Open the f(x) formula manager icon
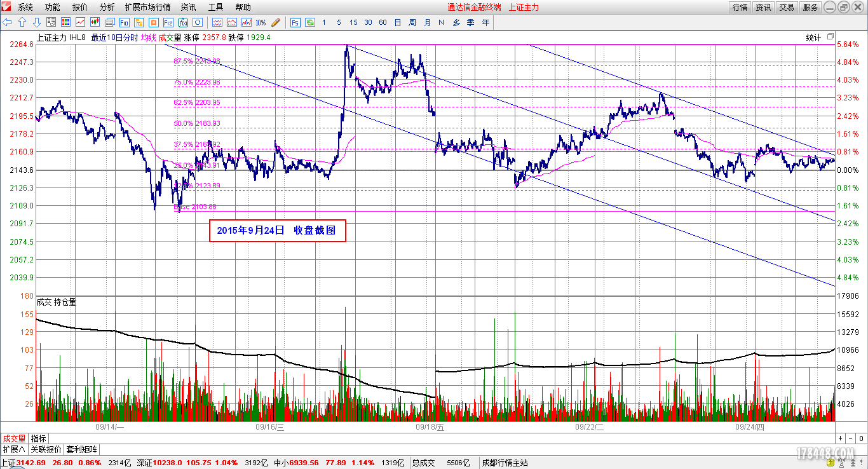This screenshot has height=469, width=868. click(x=182, y=22)
